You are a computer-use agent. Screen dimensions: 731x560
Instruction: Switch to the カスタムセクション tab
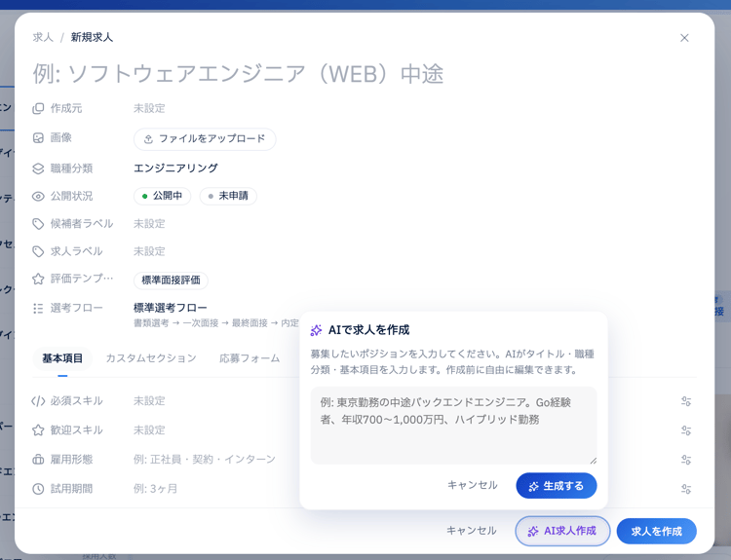151,358
